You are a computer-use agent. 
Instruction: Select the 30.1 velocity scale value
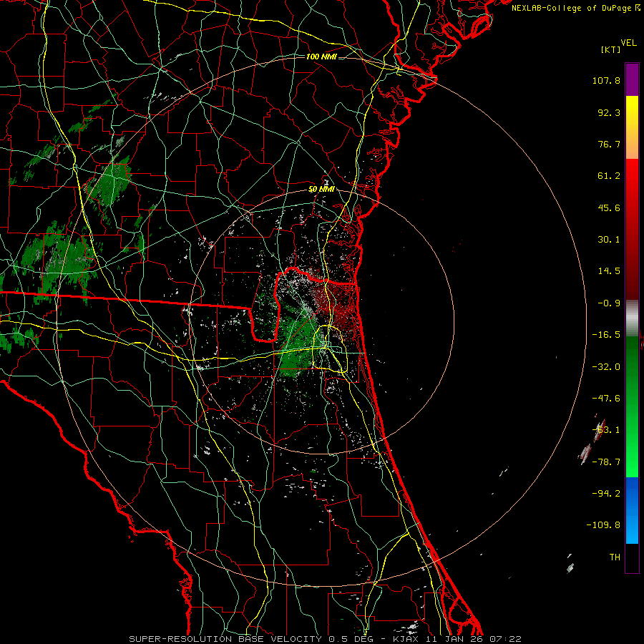pos(609,240)
